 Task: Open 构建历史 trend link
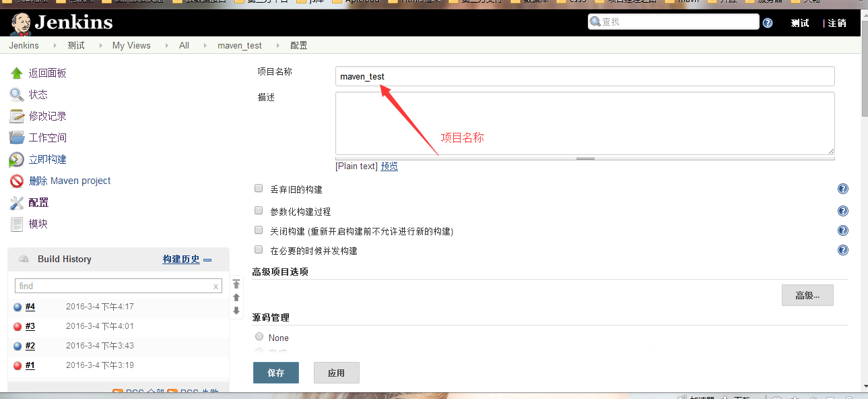(181, 259)
